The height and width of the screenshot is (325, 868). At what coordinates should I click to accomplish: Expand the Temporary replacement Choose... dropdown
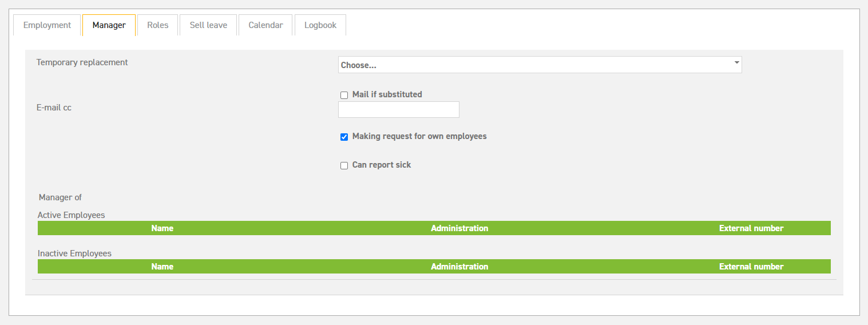[540, 65]
